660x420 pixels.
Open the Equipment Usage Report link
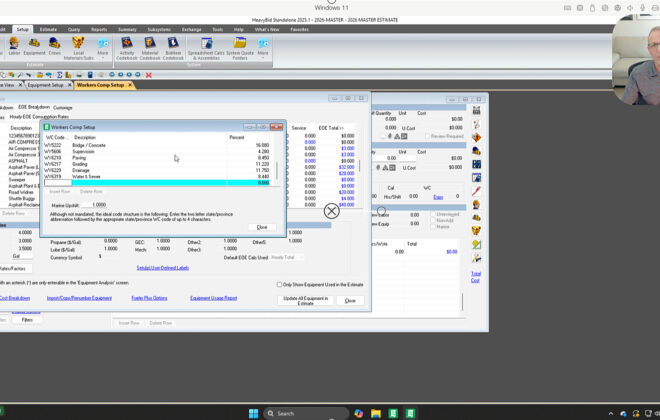click(213, 298)
